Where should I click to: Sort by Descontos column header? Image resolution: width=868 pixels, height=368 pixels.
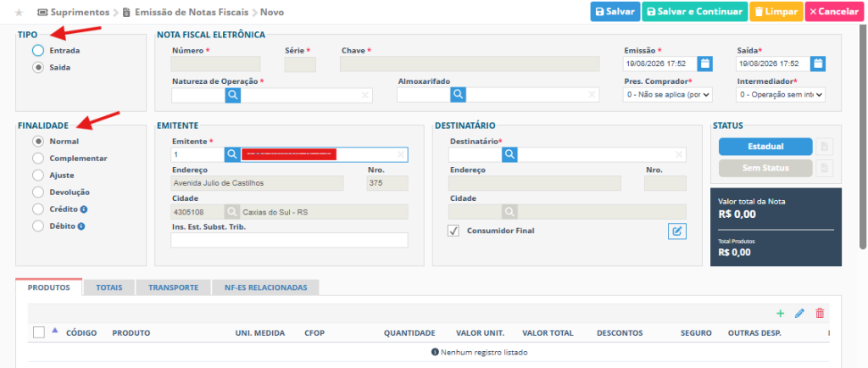(620, 332)
